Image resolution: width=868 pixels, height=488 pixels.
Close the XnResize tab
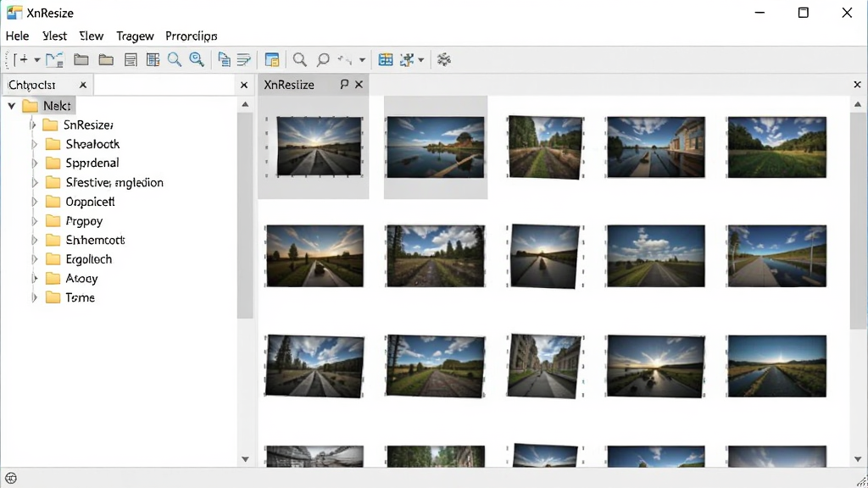[x=359, y=84]
